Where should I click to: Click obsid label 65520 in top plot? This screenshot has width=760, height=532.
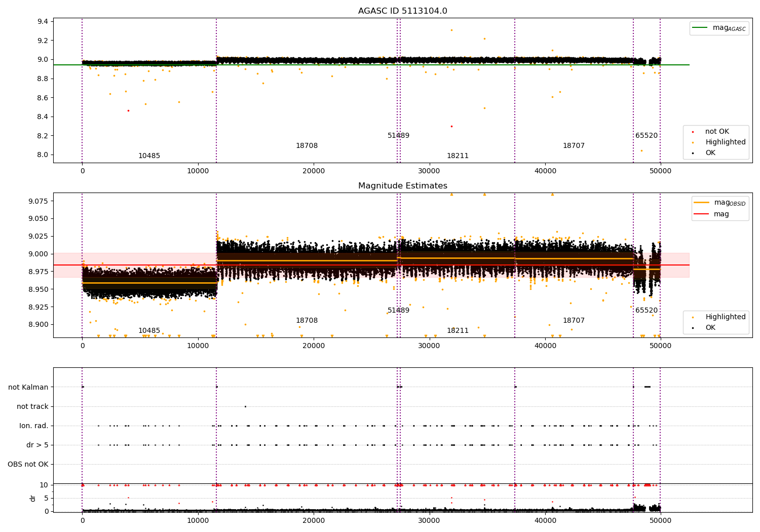[647, 136]
